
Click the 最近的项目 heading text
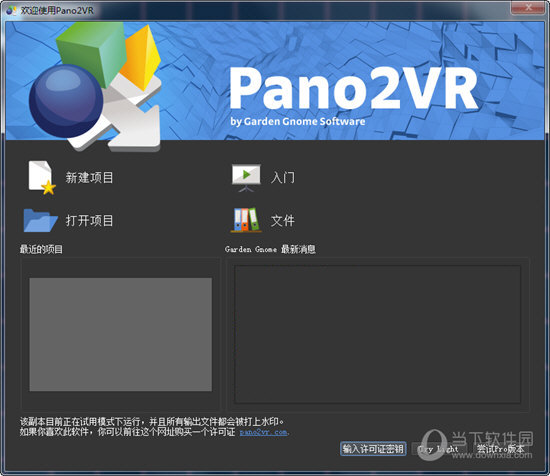tap(41, 249)
